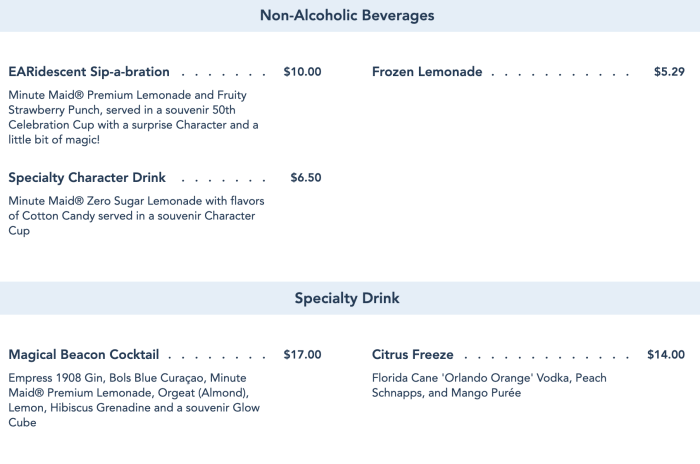Click the $14.00 Citrus Freeze price
This screenshot has height=464, width=700.
tap(666, 355)
